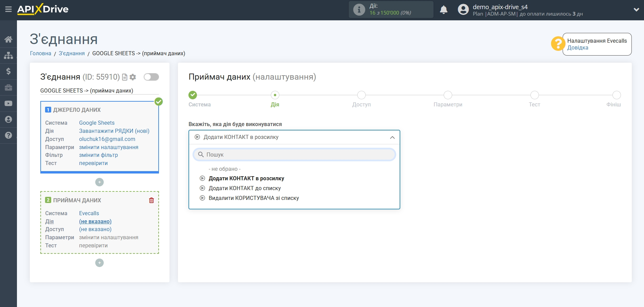The width and height of the screenshot is (644, 307).
Task: Open the hamburger menu in the top bar
Action: 8,9
